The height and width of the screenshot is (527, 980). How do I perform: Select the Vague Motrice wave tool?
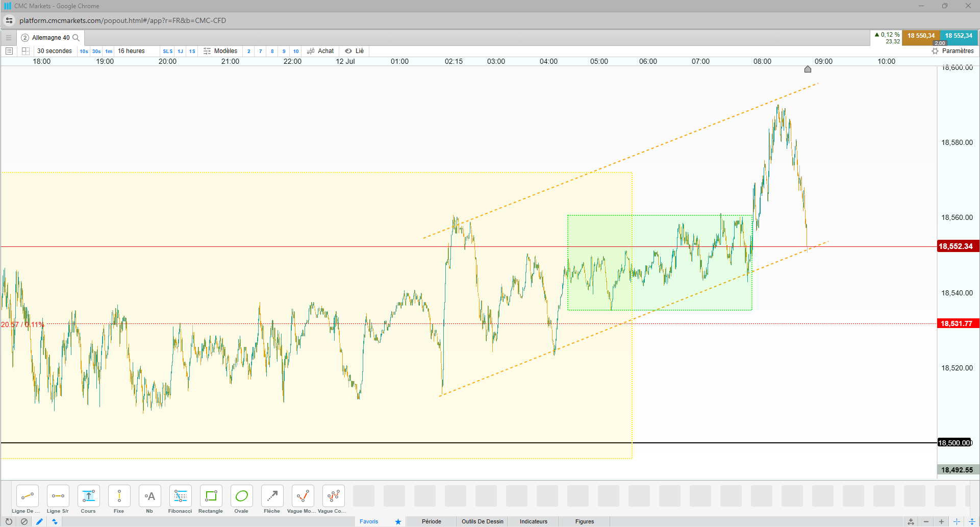303,496
